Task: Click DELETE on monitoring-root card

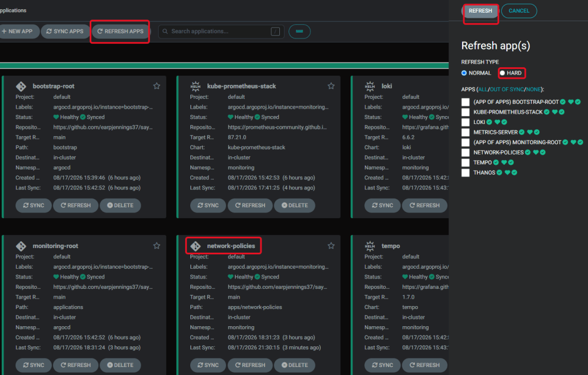Action: 120,365
